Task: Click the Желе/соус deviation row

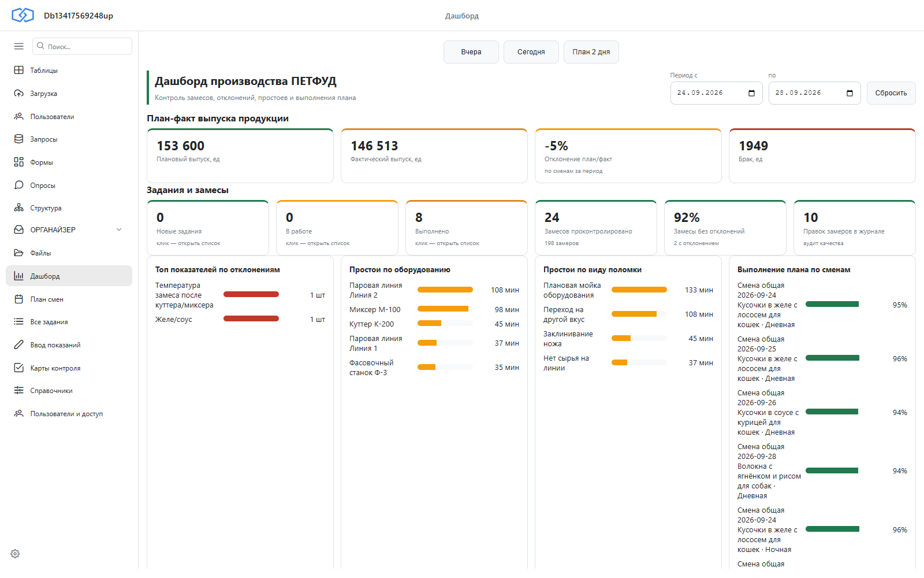Action: click(x=240, y=319)
